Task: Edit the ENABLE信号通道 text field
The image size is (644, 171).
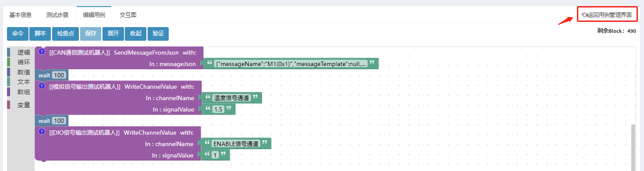Action: (x=236, y=143)
